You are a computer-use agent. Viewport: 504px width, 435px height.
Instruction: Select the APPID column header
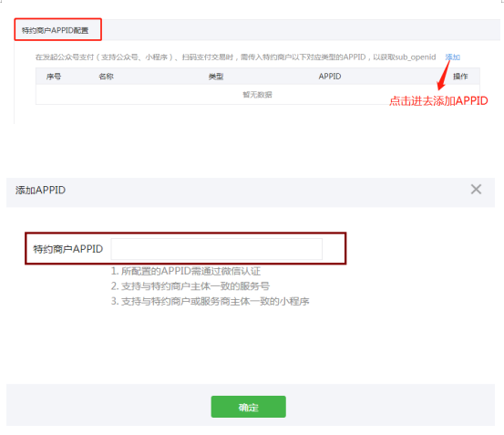(x=330, y=77)
